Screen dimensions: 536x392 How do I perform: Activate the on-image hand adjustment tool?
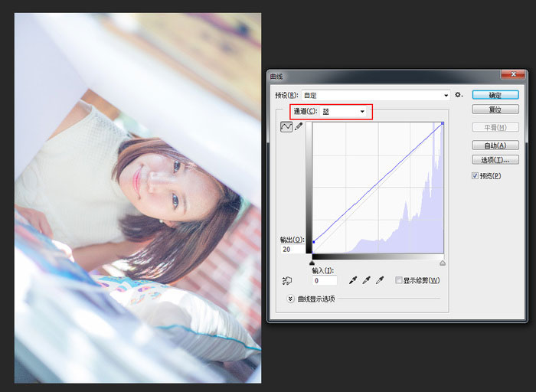click(x=287, y=280)
